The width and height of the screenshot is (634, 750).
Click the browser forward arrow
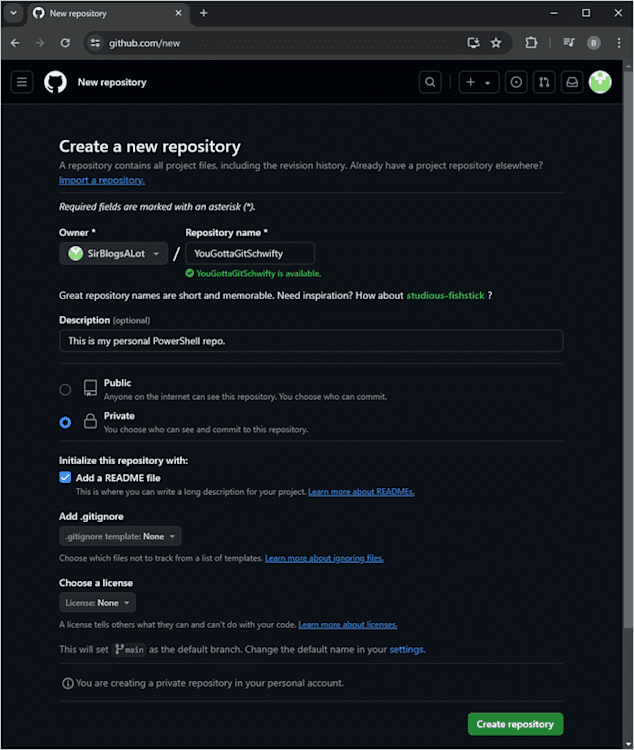point(40,43)
